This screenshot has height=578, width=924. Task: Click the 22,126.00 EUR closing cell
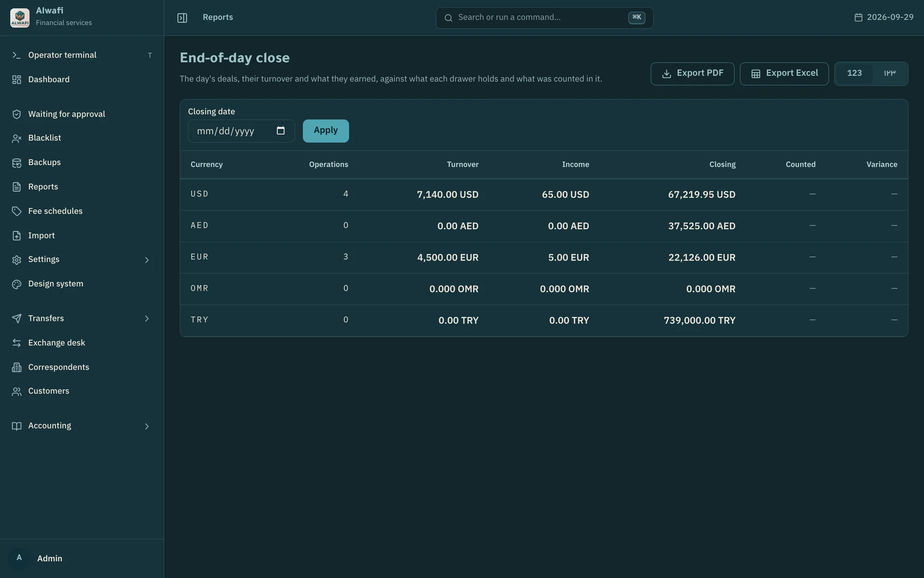702,258
